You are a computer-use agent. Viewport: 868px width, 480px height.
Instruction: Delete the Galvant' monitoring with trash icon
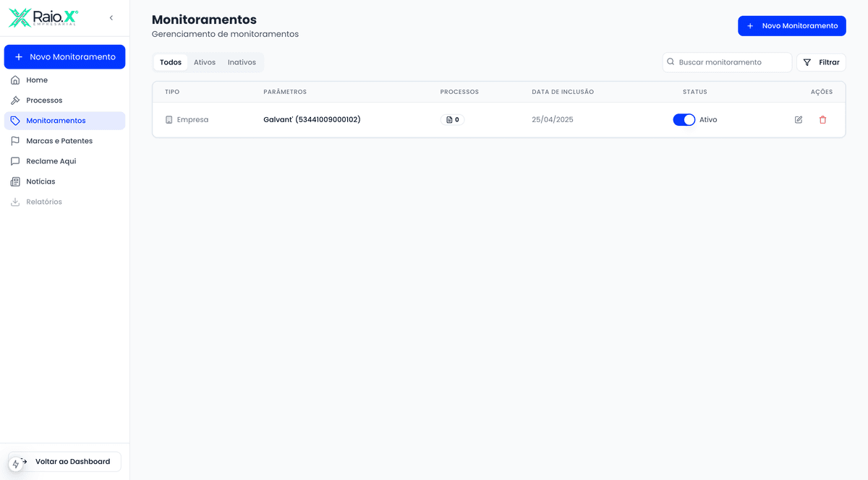tap(822, 120)
